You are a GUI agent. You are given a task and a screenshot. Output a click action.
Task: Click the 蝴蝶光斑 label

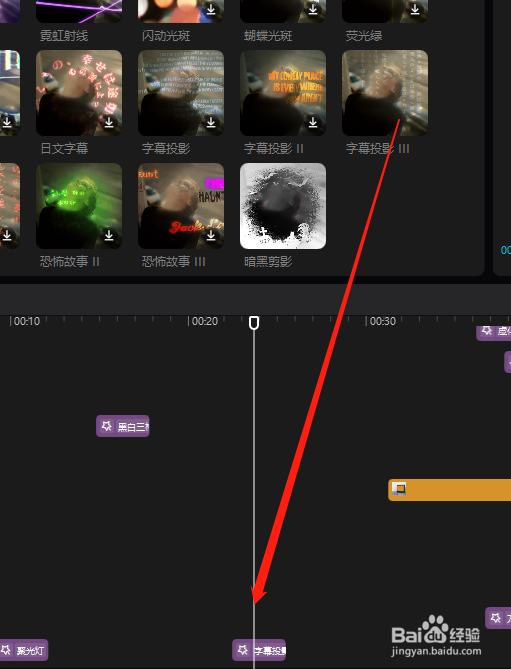click(x=268, y=36)
